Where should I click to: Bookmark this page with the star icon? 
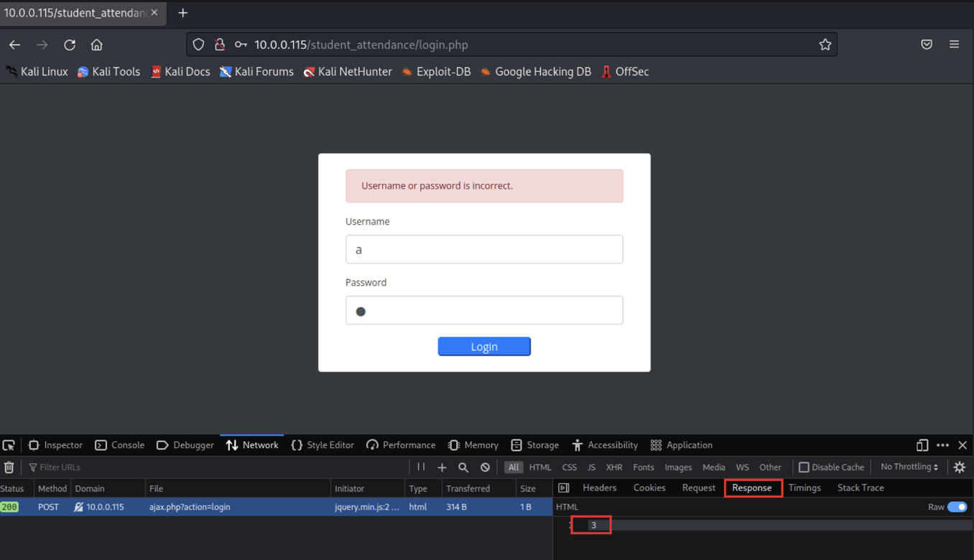[825, 45]
